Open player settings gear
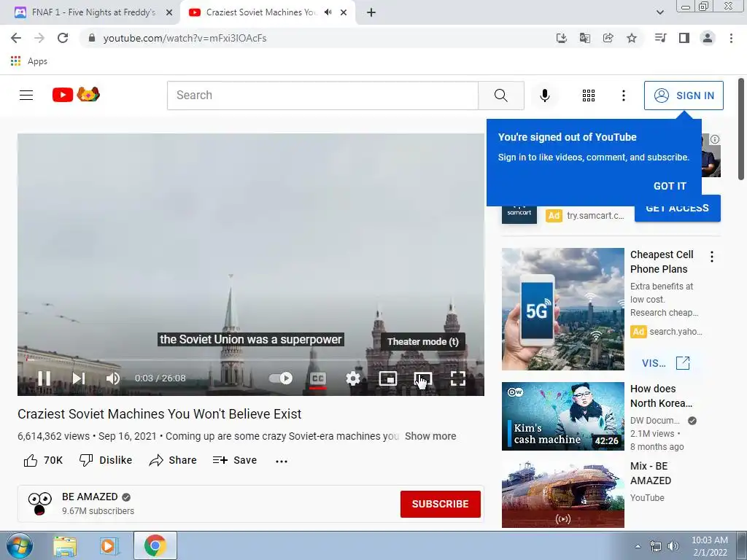Image resolution: width=747 pixels, height=560 pixels. tap(353, 378)
